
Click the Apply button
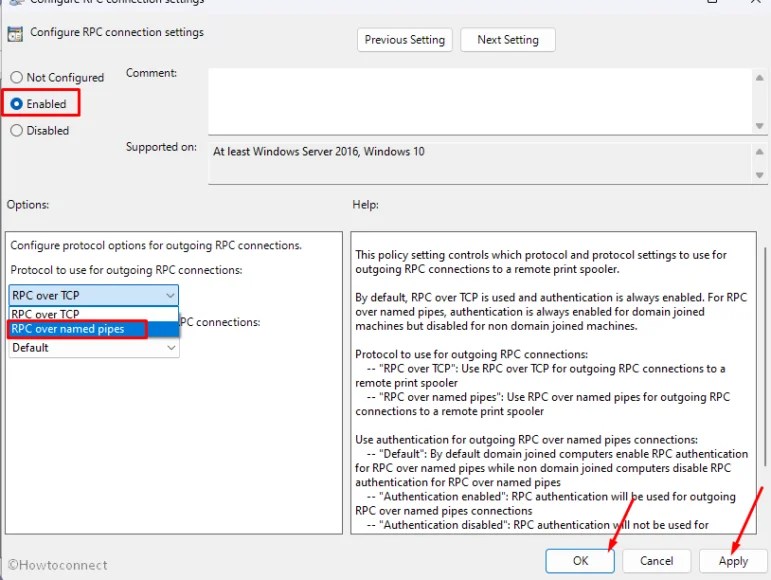[733, 560]
